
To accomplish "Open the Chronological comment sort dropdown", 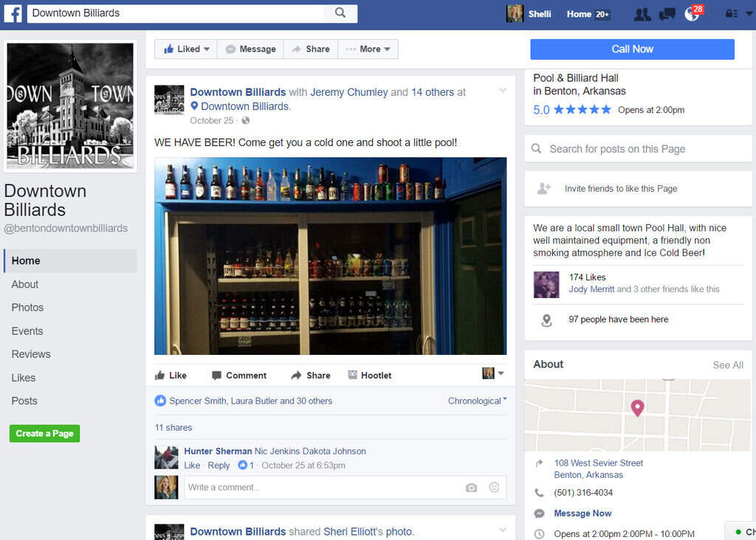I will coord(477,401).
